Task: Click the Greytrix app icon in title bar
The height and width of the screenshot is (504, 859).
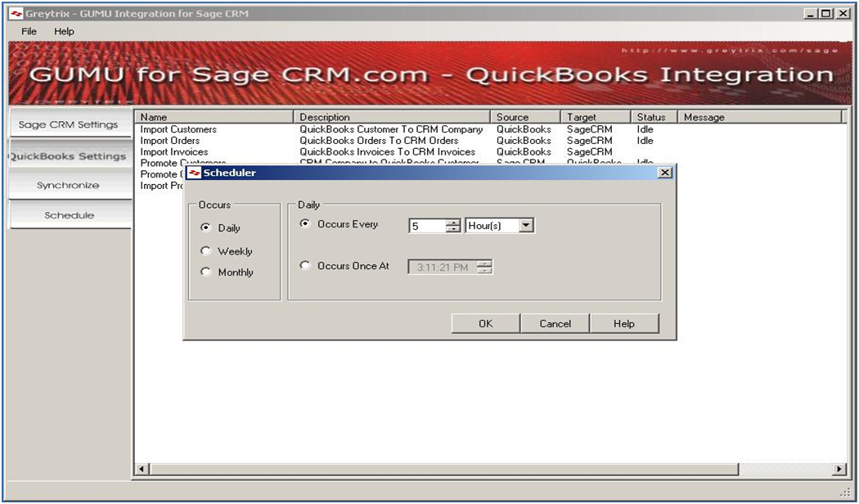Action: (16, 14)
